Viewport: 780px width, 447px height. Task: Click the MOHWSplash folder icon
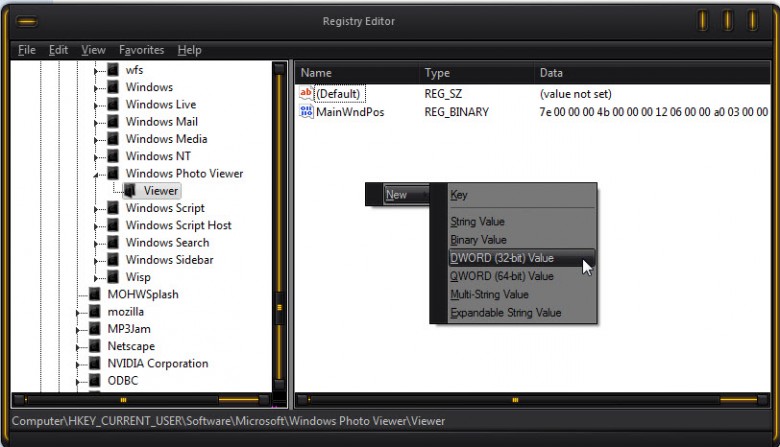point(95,294)
